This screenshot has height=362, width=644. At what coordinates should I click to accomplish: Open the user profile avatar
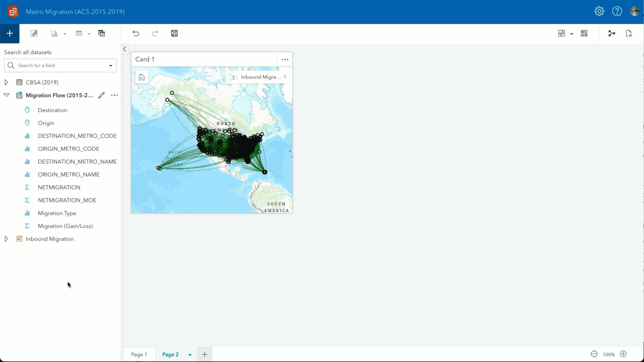coord(635,11)
